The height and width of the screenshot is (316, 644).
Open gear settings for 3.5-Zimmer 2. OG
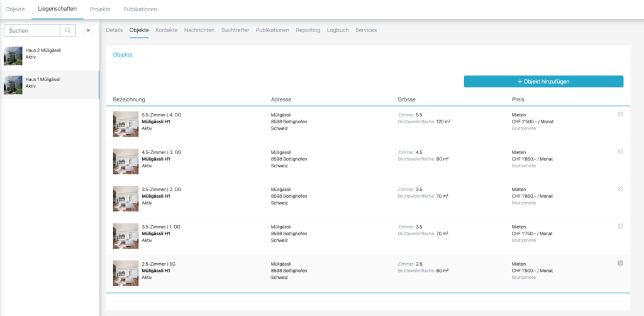[x=620, y=189]
